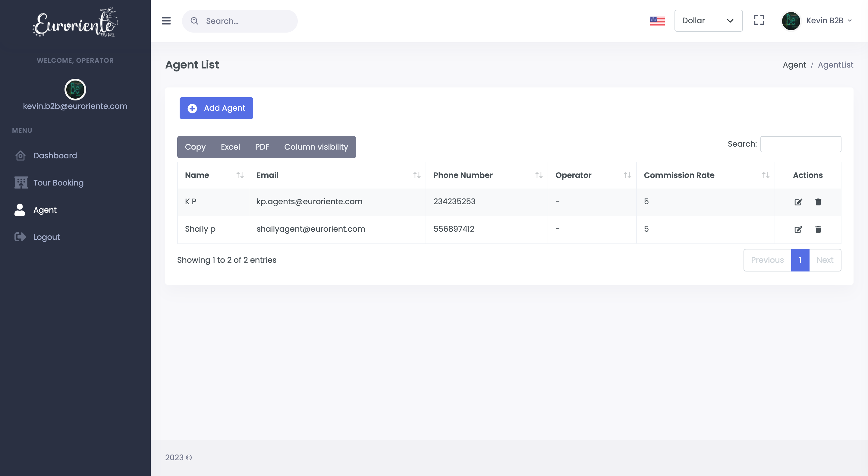868x476 pixels.
Task: Choose Logout from sidebar menu
Action: click(46, 237)
